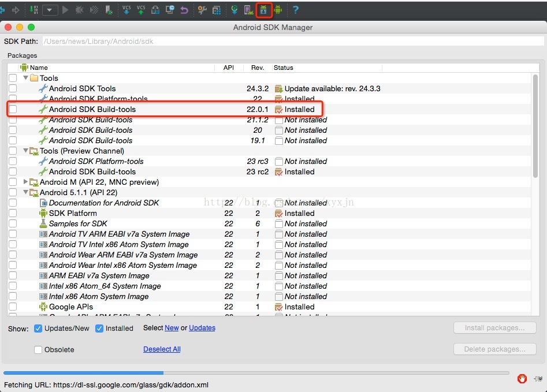Check the SDK Platform row checkbox
This screenshot has height=392, width=547.
(x=13, y=213)
